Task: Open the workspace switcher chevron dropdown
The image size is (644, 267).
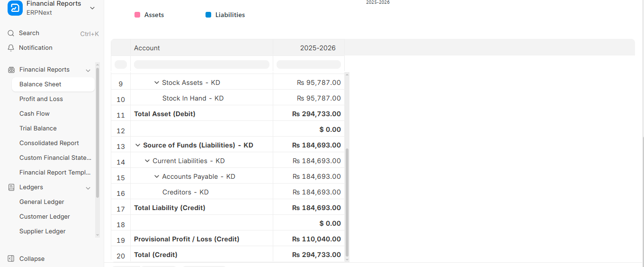Action: coord(92,8)
